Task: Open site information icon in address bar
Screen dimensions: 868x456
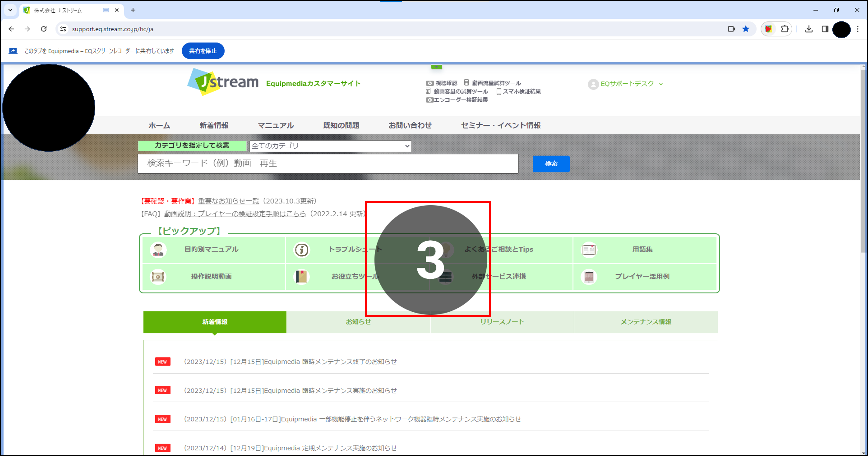Action: [x=63, y=29]
